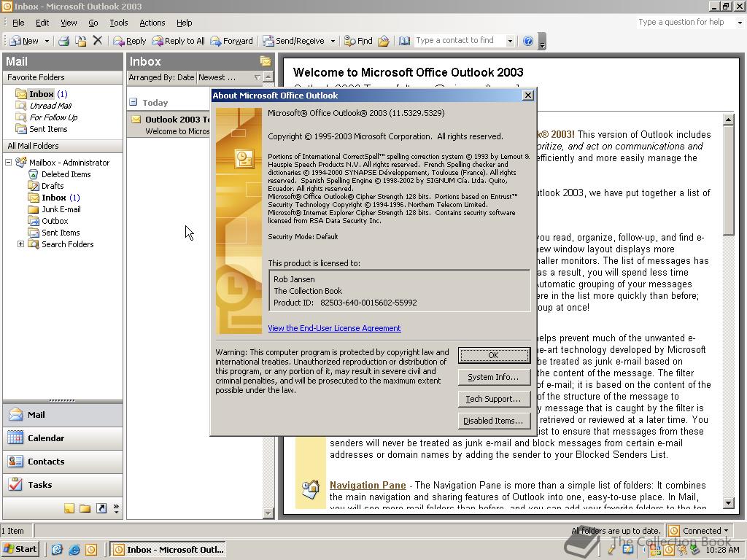The image size is (747, 560).
Task: Collapse the Today message group
Action: (x=133, y=102)
